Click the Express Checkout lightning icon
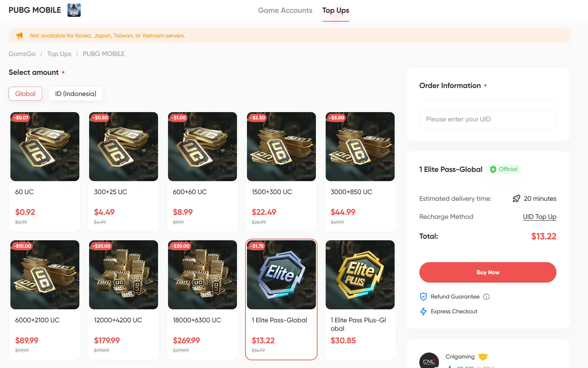The image size is (588, 368). pos(423,311)
